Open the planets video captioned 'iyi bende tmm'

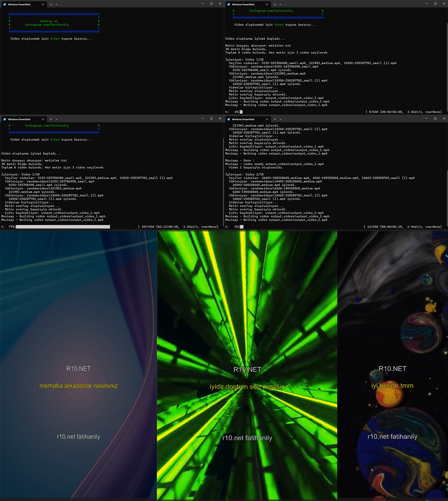tap(393, 364)
